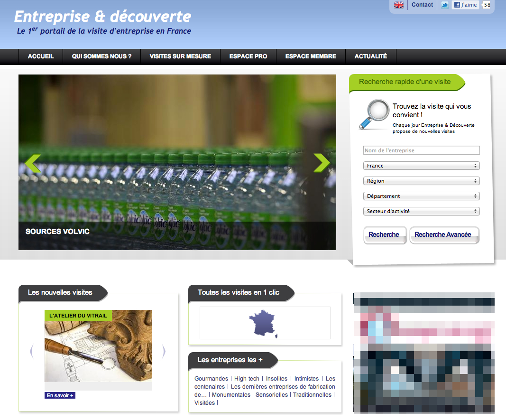The image size is (506, 420).
Task: Open the France country dropdown
Action: click(422, 166)
